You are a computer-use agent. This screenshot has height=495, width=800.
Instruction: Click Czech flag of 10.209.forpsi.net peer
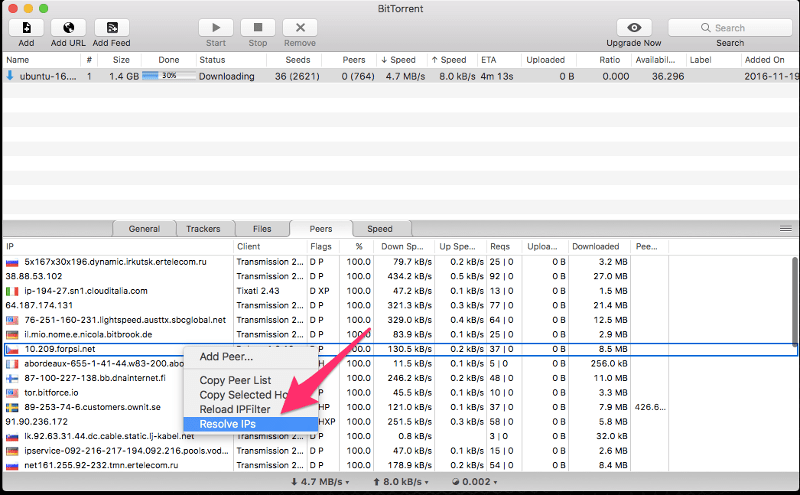coord(12,350)
